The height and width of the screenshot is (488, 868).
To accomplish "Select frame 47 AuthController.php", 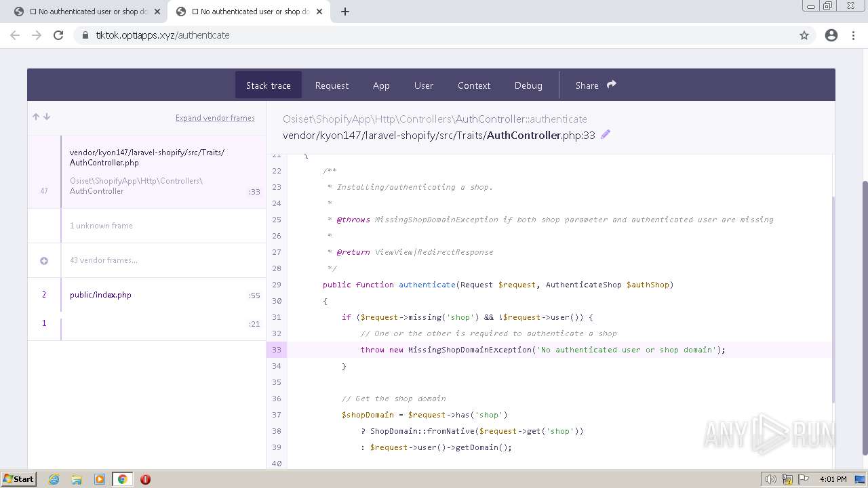I will tap(146, 171).
